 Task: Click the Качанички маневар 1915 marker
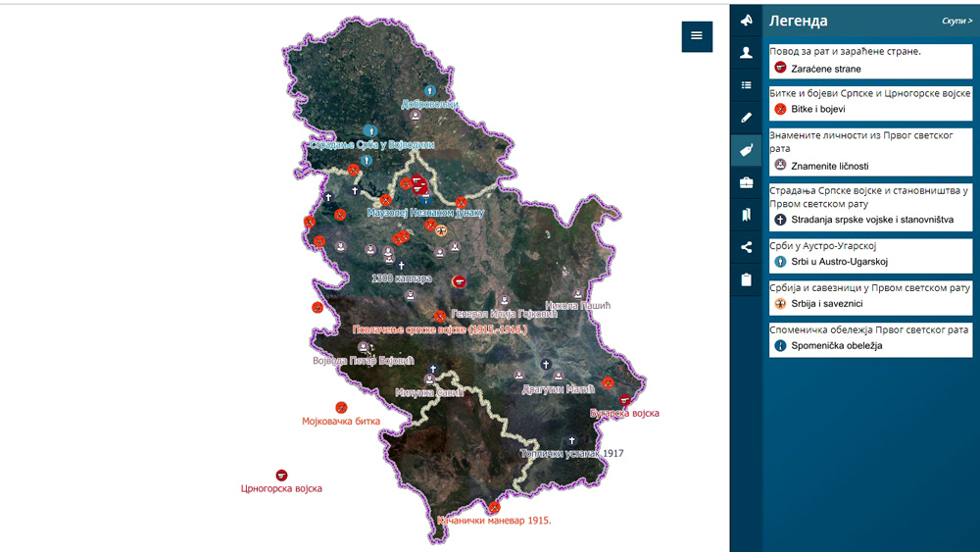coord(494,506)
